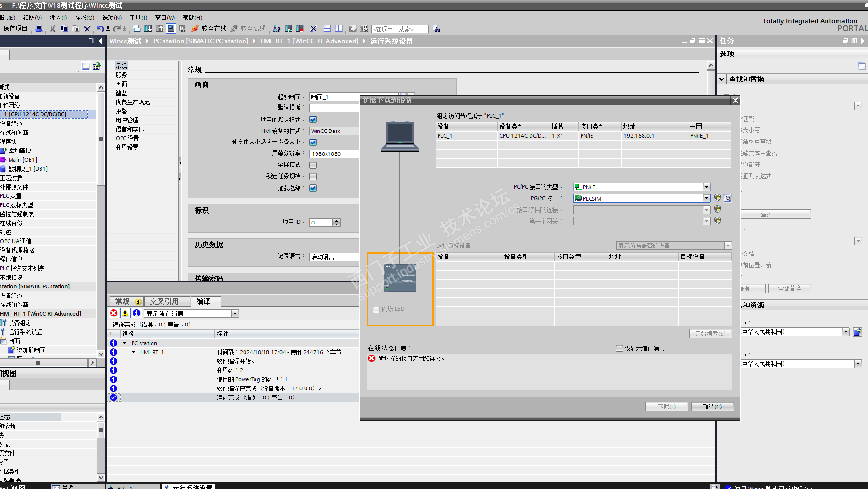Click the compile icon in the toolbar

pos(137,29)
